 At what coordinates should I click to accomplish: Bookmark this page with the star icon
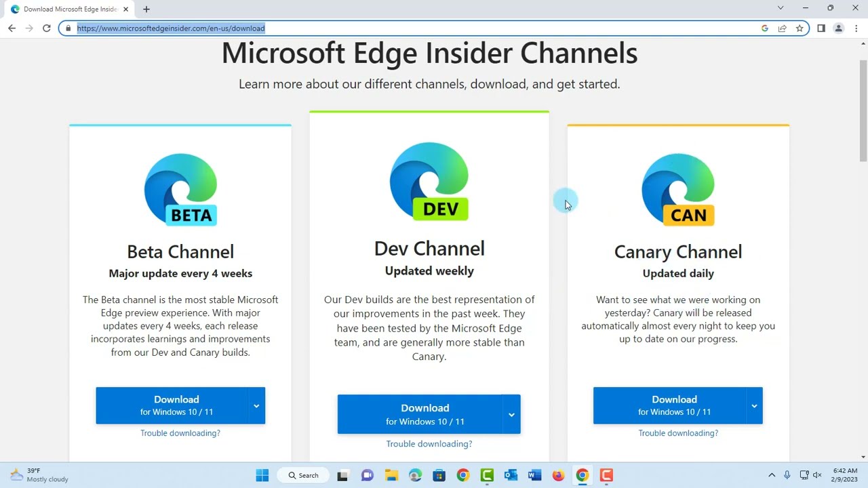(x=800, y=28)
